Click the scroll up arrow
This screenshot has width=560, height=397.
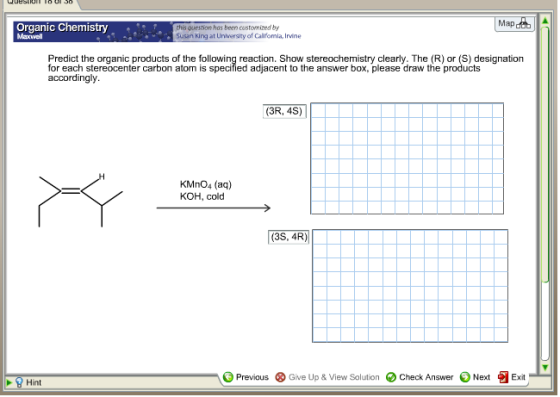(x=545, y=21)
